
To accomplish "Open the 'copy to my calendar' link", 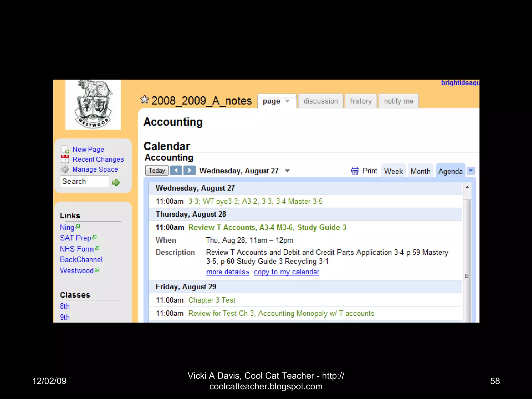I will point(286,272).
